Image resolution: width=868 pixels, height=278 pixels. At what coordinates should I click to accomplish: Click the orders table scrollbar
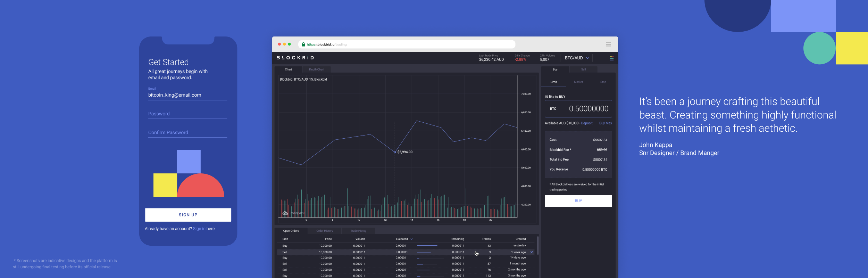click(538, 245)
